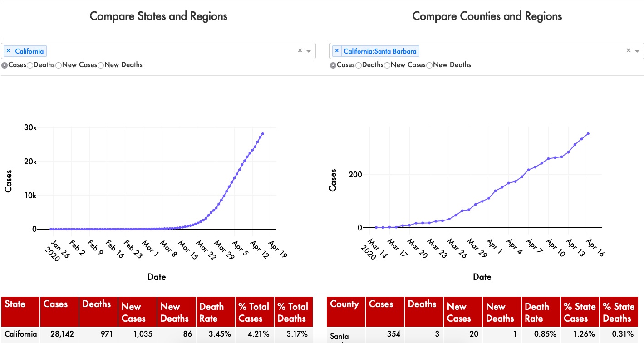Clear all selections in the counties dropdown

(628, 51)
